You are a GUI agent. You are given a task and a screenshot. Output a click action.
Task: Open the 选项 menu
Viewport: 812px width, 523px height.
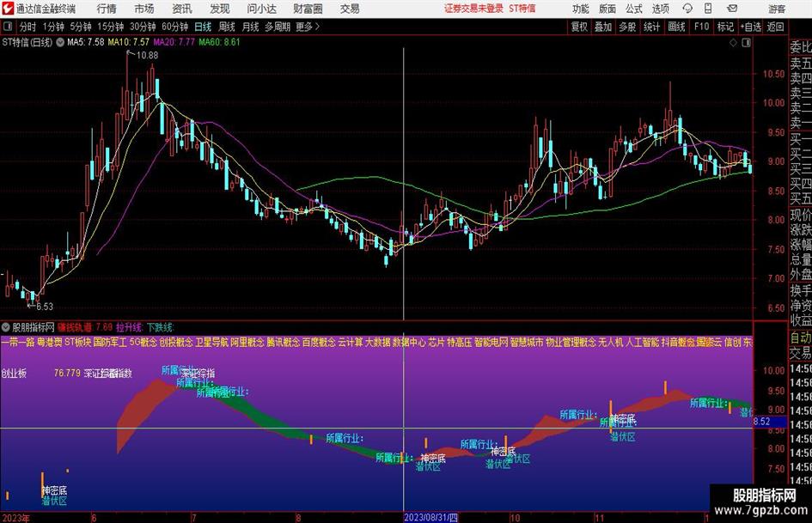(660, 9)
